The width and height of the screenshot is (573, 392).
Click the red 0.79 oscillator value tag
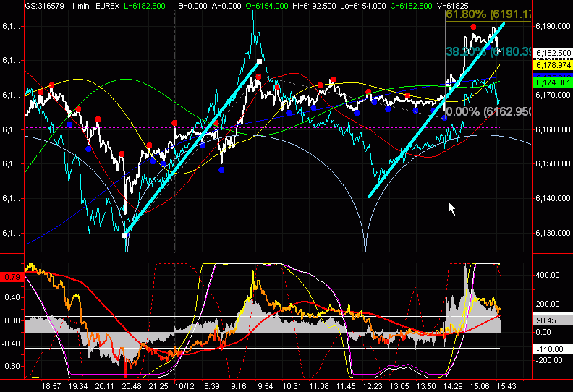12,277
